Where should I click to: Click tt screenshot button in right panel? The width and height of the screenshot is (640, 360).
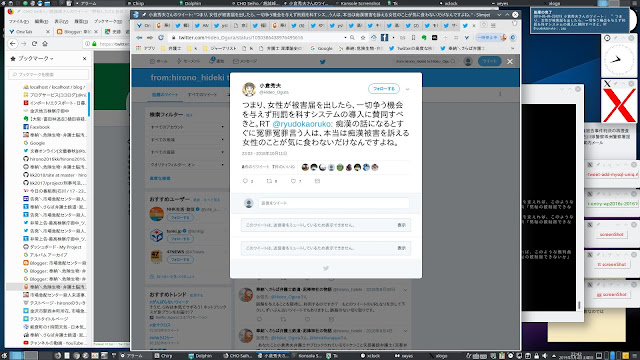point(611,264)
